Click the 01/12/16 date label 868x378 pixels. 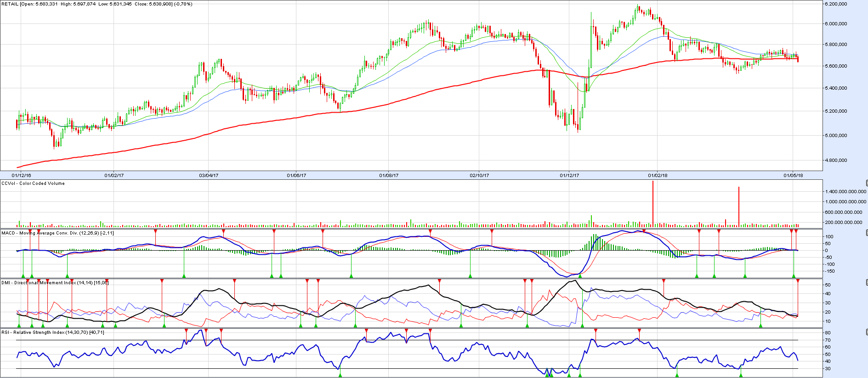tap(21, 175)
